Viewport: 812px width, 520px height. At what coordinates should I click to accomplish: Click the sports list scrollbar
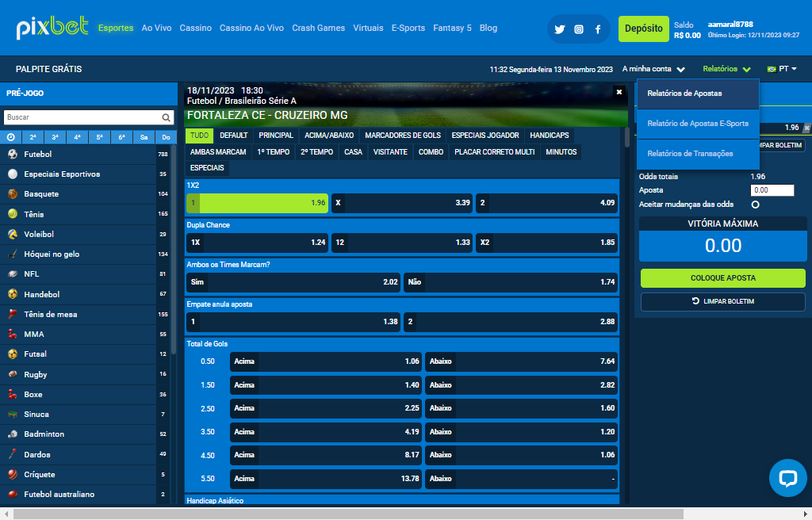pyautogui.click(x=174, y=250)
